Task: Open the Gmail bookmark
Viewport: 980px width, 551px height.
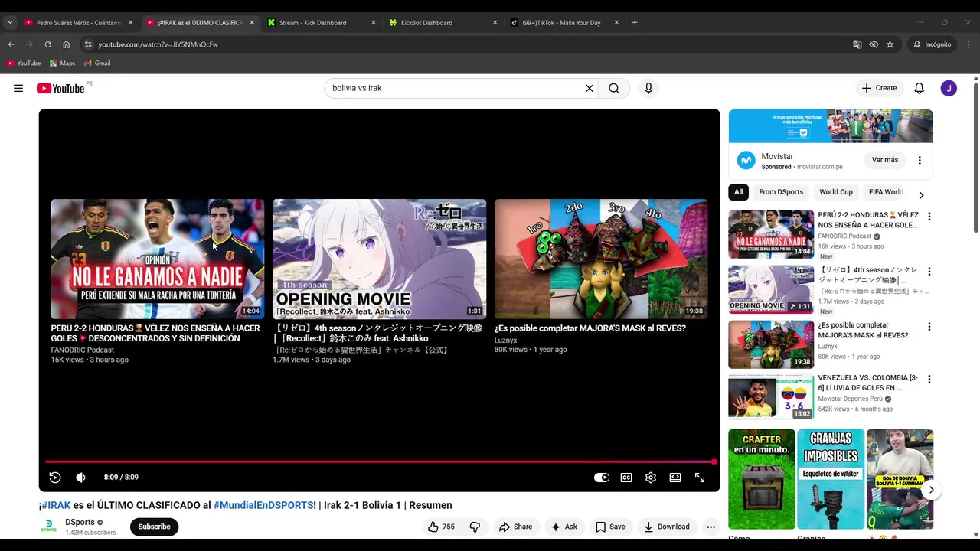Action: [97, 64]
